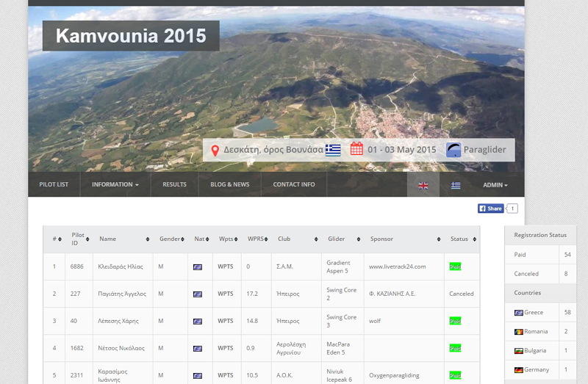This screenshot has width=588, height=384.
Task: Switch language using the Greek flag in navbar
Action: (x=456, y=185)
